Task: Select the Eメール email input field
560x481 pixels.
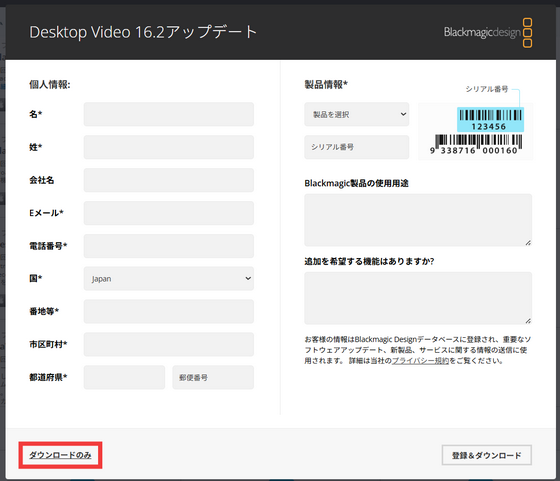Action: click(x=169, y=213)
